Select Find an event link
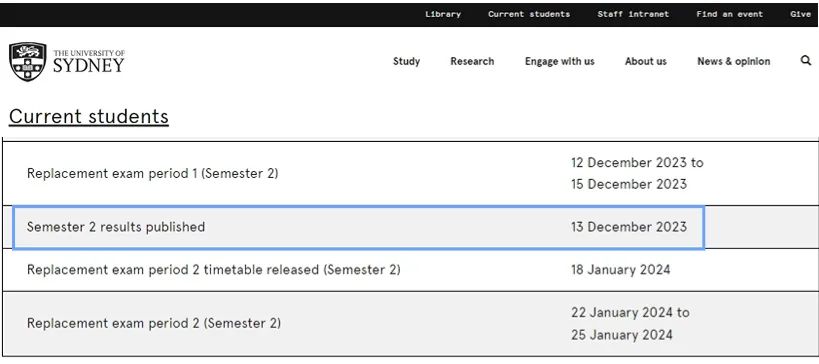 [729, 14]
